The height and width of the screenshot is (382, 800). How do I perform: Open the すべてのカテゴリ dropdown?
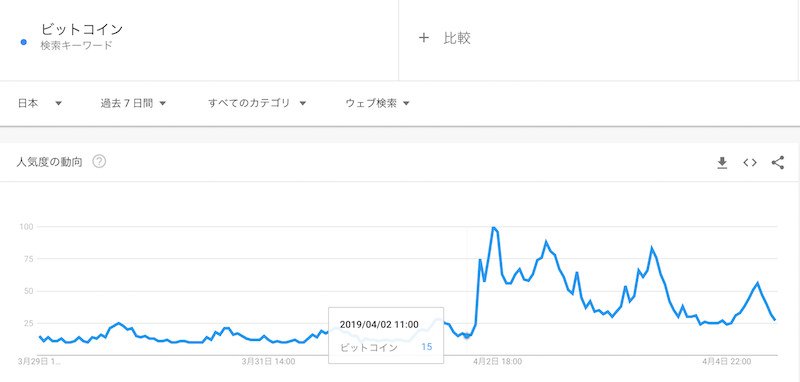coord(257,104)
